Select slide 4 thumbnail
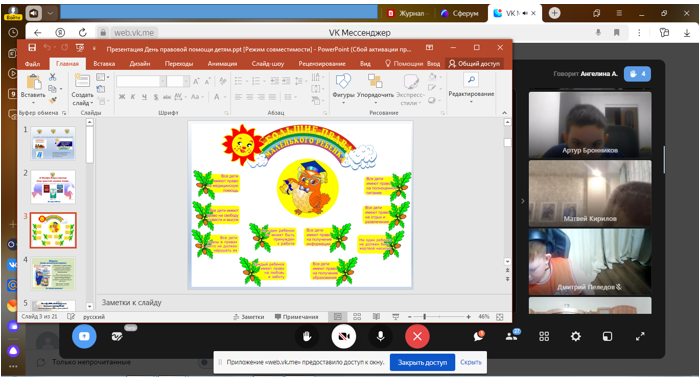699x377 pixels. coord(53,273)
